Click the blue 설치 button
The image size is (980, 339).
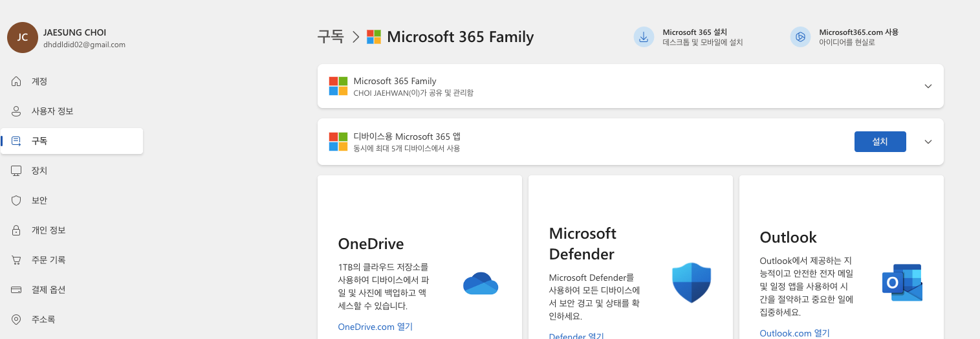[x=880, y=142]
